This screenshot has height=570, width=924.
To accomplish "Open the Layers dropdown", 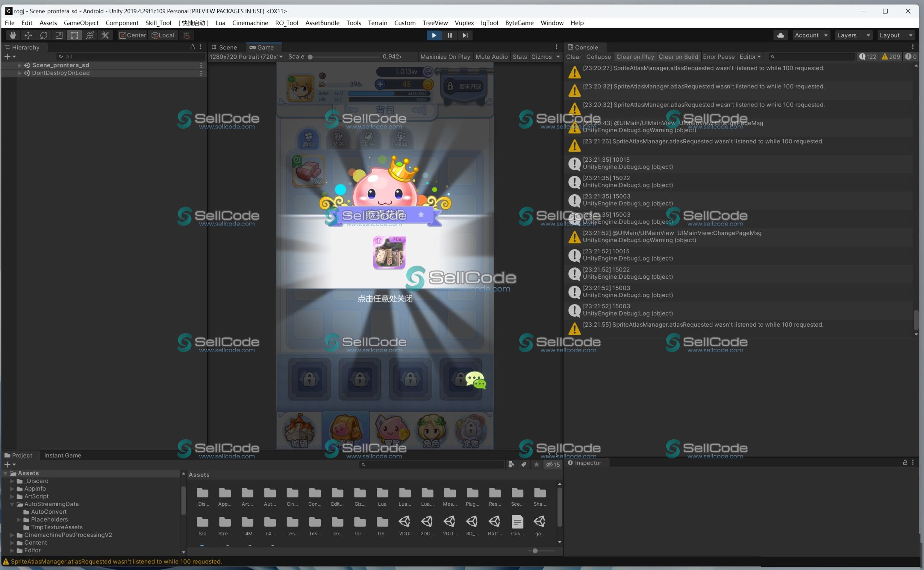I will [x=853, y=35].
